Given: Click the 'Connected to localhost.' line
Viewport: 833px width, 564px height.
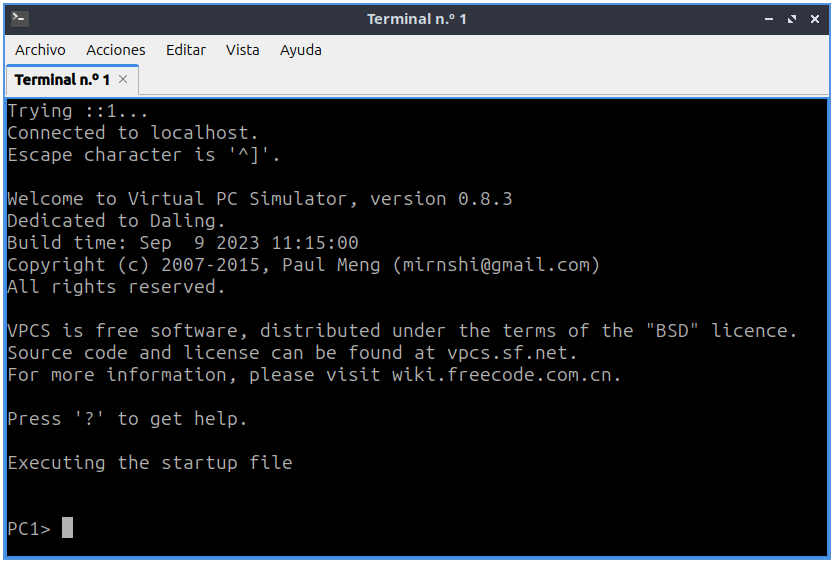Looking at the screenshot, I should click(133, 133).
